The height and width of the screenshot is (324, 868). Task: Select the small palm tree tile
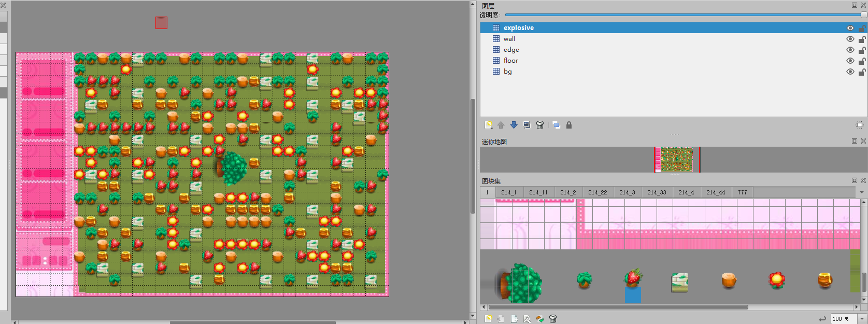pyautogui.click(x=584, y=280)
